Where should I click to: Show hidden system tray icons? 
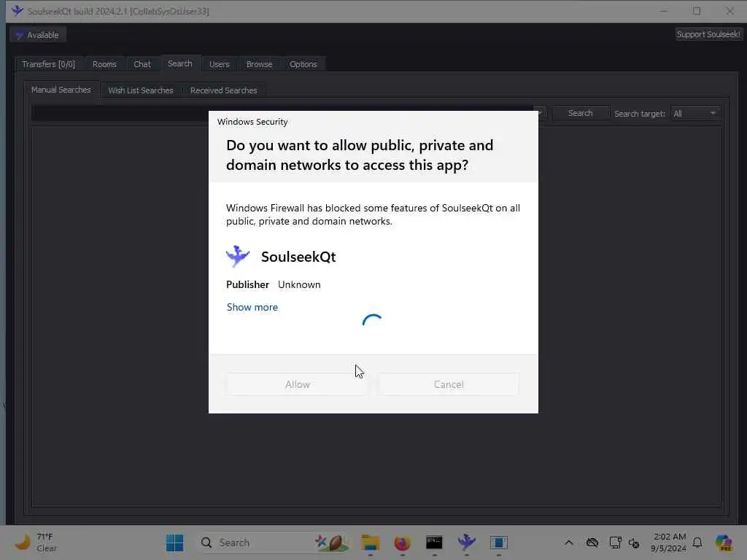[569, 542]
